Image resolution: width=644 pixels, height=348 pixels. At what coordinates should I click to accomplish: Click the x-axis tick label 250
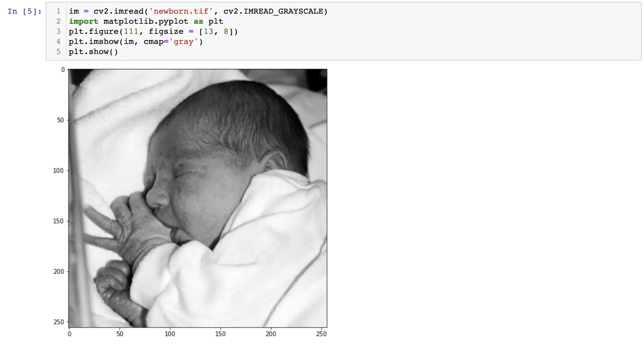coord(321,334)
